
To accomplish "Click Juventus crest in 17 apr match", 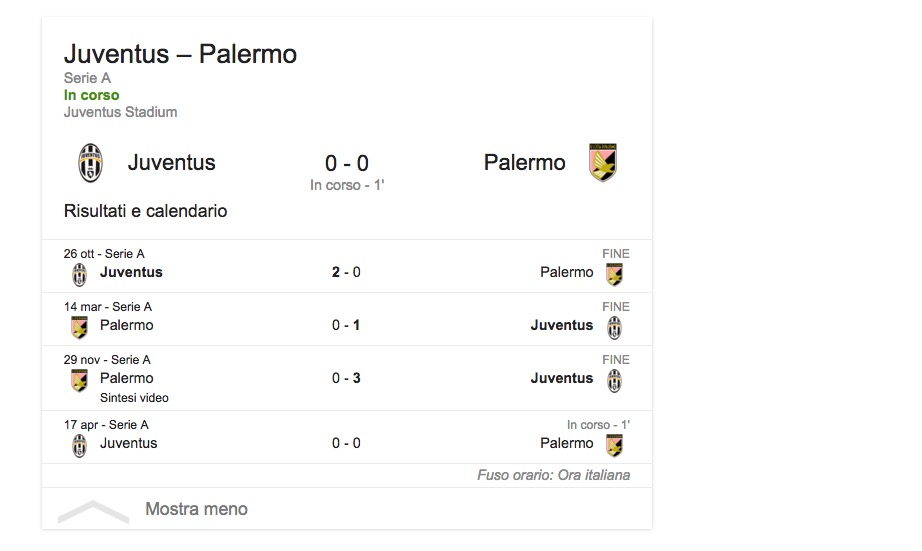I will (79, 445).
